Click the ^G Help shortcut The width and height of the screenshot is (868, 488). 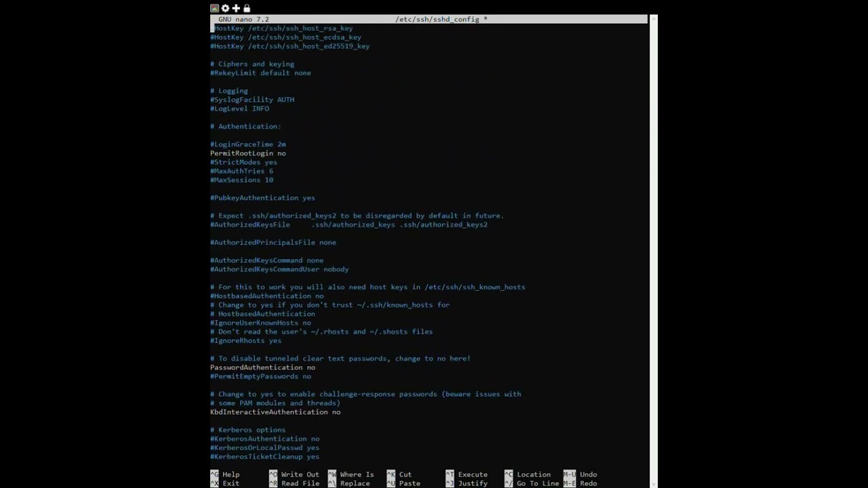click(x=224, y=474)
